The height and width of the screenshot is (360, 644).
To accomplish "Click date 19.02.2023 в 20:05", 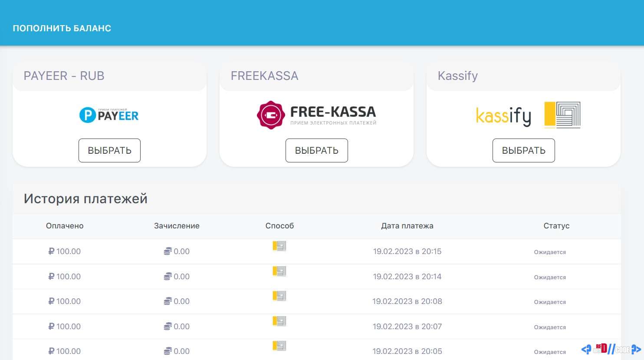I will coord(407,351).
